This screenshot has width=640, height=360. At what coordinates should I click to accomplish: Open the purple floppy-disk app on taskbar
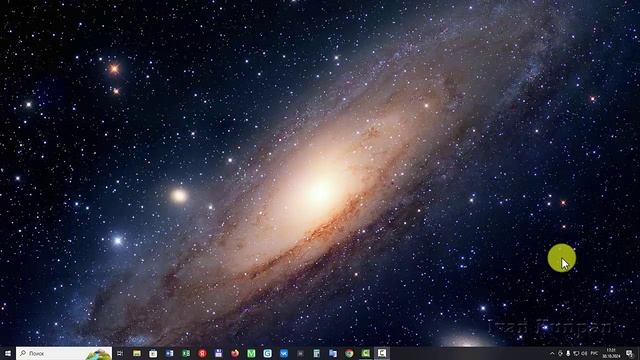coord(218,353)
